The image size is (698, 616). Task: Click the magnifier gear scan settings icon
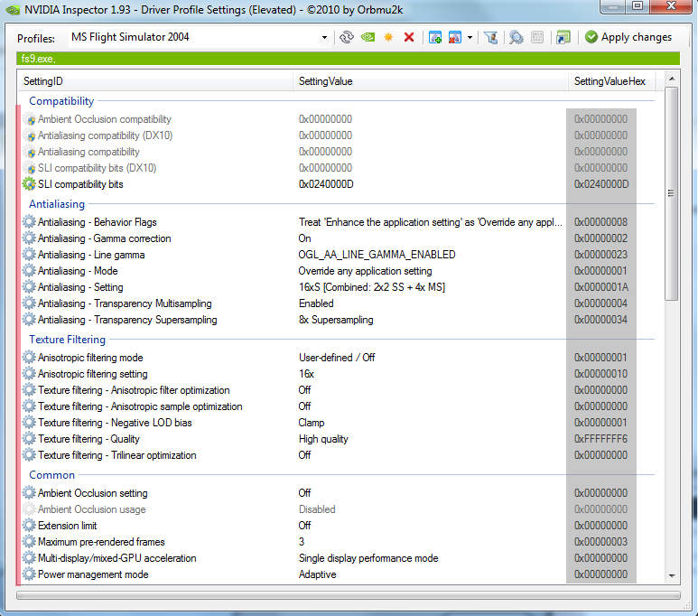coord(516,37)
